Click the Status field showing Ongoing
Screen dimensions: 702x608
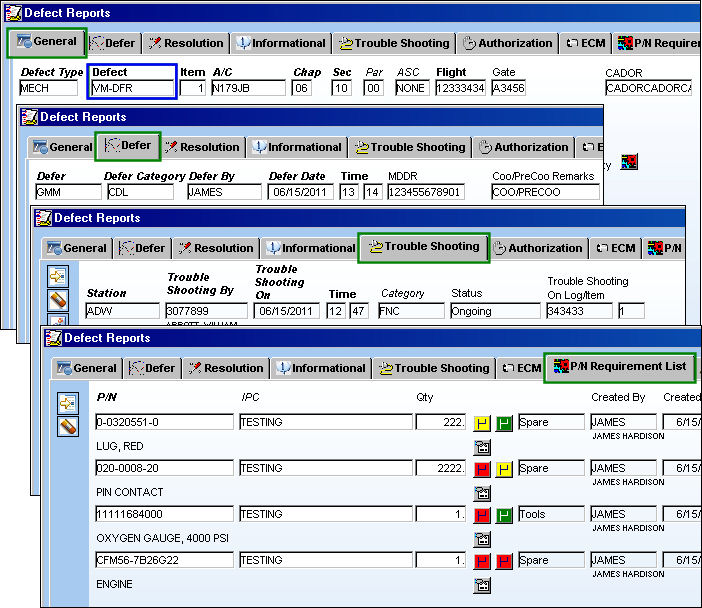495,311
